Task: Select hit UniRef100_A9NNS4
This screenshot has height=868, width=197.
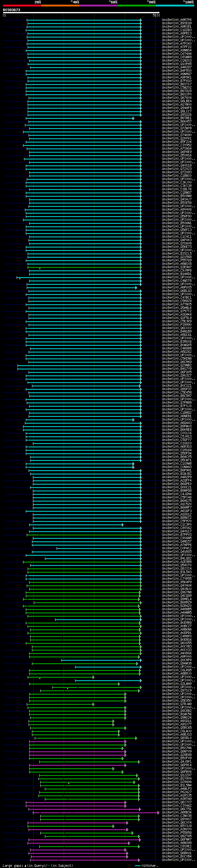Action: point(177,50)
